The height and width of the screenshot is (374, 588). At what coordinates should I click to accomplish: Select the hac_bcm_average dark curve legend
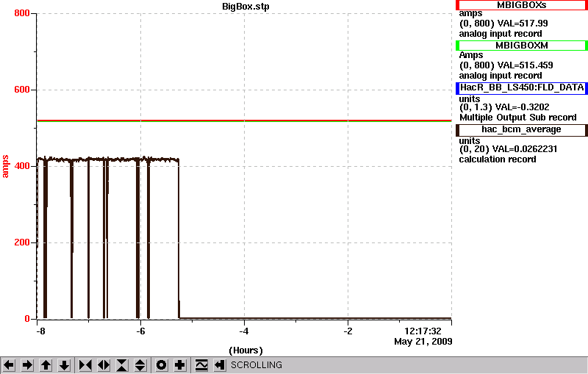521,129
